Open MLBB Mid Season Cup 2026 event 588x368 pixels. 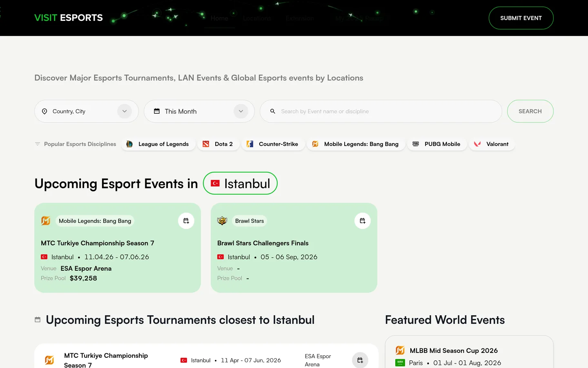point(454,350)
